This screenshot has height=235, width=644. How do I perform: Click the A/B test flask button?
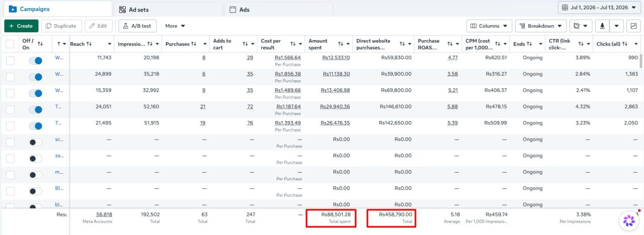(137, 26)
